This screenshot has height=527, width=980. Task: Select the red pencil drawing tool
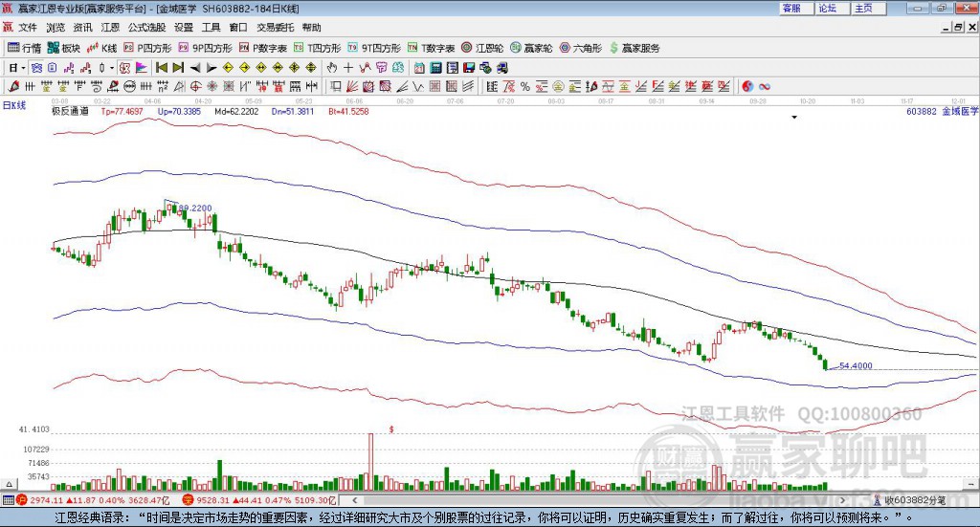[x=13, y=86]
